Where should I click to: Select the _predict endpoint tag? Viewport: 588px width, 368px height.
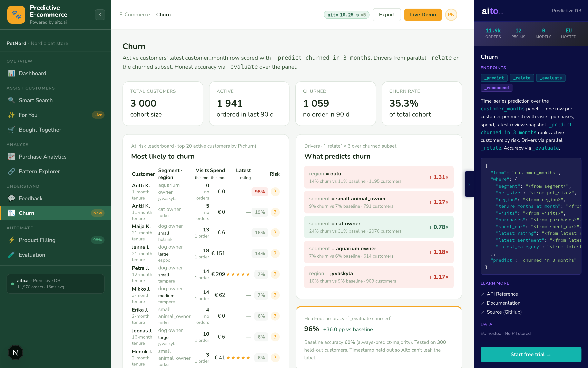coord(494,78)
